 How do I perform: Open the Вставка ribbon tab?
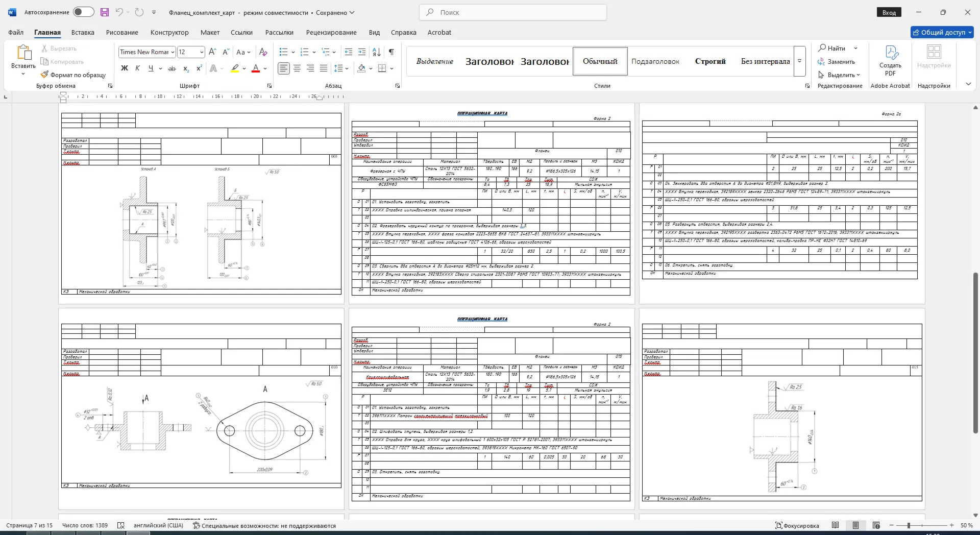coord(83,32)
